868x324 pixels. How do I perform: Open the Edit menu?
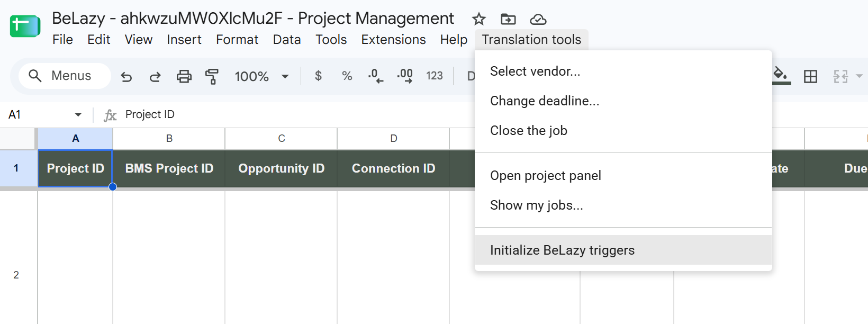pos(98,40)
